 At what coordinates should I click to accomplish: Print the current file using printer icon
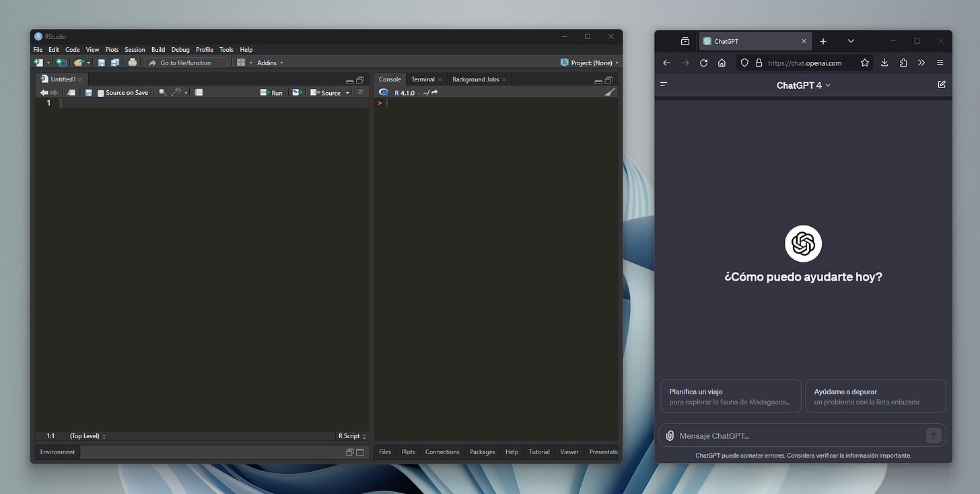click(133, 63)
